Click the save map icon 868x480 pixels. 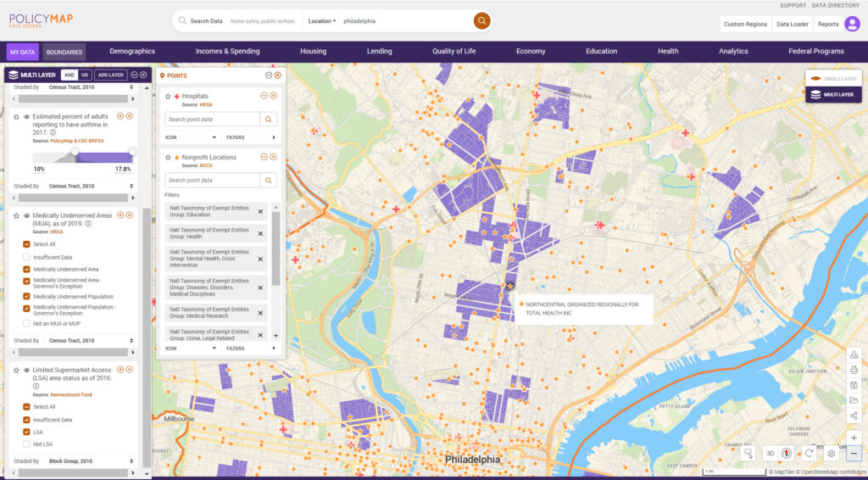[854, 385]
